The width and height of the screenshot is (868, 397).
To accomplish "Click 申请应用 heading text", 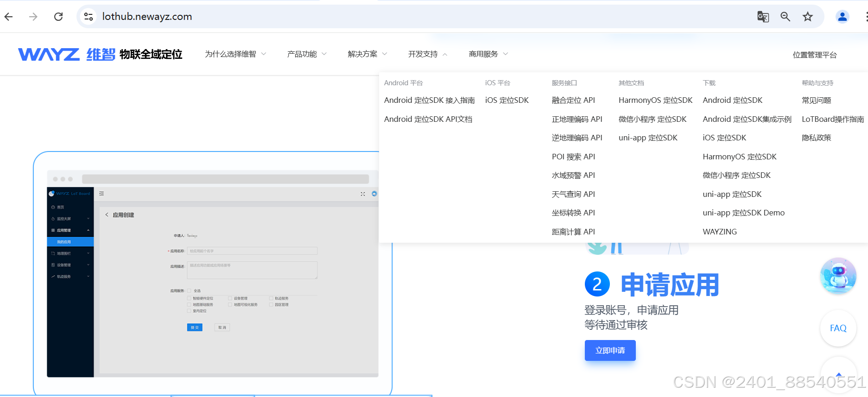I will click(x=670, y=284).
